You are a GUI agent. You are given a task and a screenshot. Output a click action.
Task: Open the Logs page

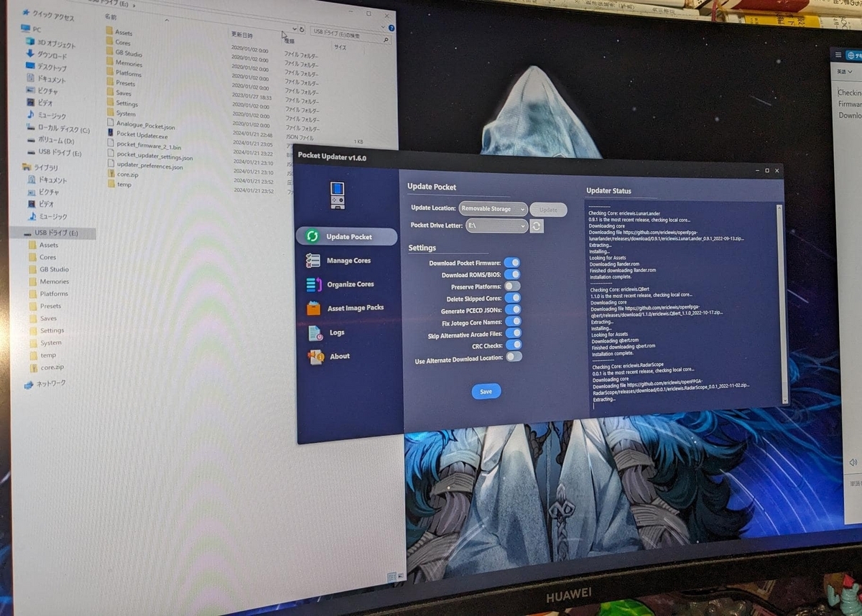328,333
